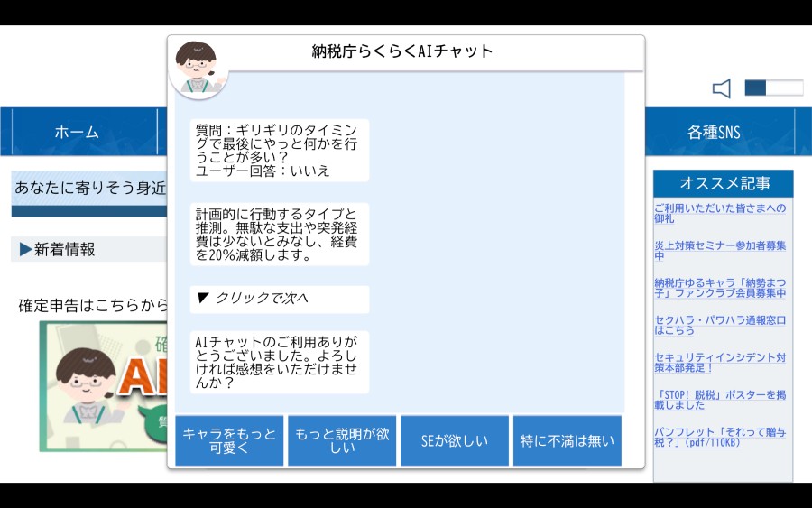Click the speaker volume icon
This screenshot has height=508, width=812.
(x=721, y=88)
